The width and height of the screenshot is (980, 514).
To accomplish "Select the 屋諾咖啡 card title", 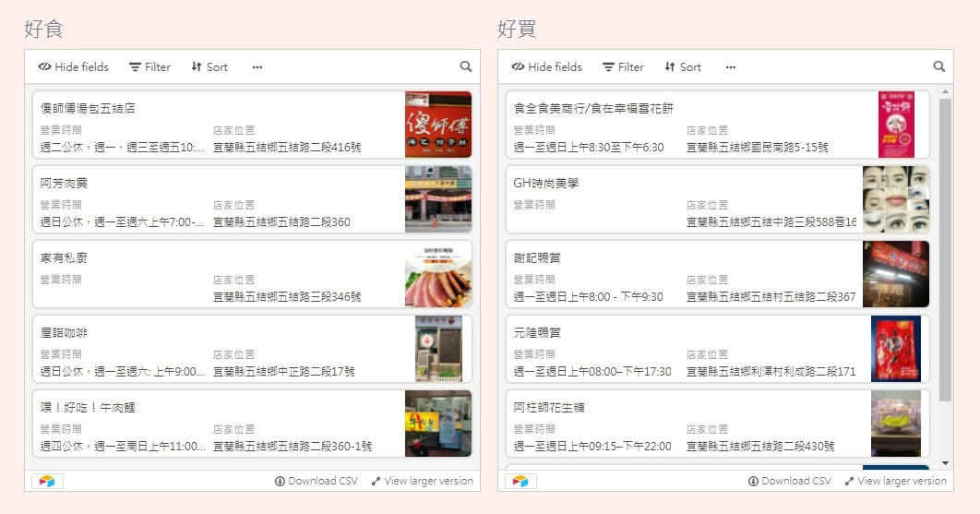I will [64, 332].
